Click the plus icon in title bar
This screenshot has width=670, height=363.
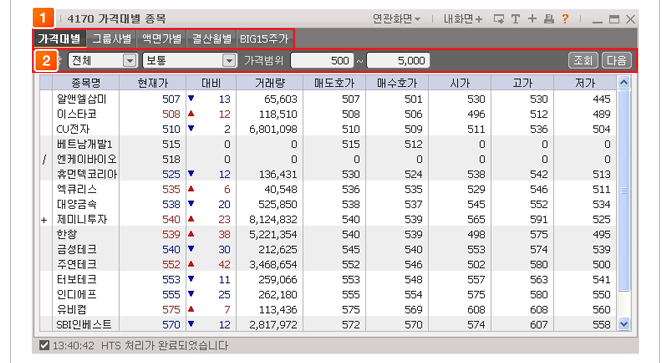click(x=532, y=19)
